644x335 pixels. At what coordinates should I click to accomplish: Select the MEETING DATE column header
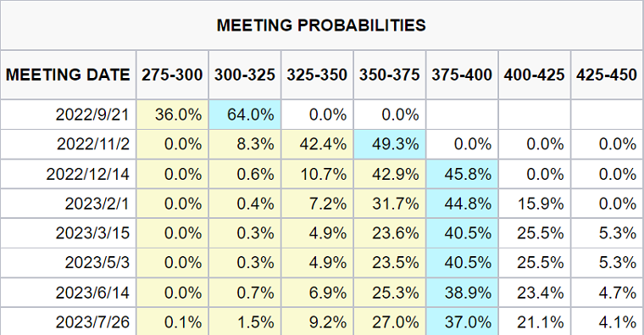tap(68, 75)
